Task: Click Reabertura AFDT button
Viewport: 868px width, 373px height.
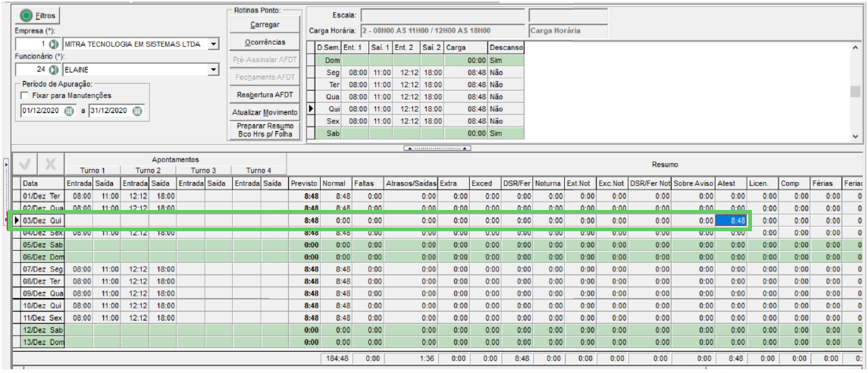Action: point(265,94)
